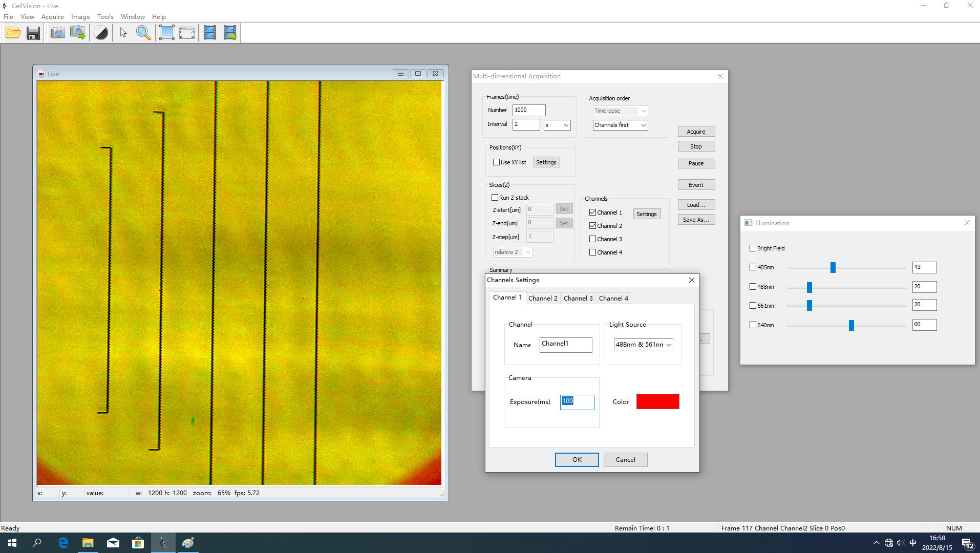Screen dimensions: 980x553
Task: Click the red Color swatch
Action: coord(657,401)
